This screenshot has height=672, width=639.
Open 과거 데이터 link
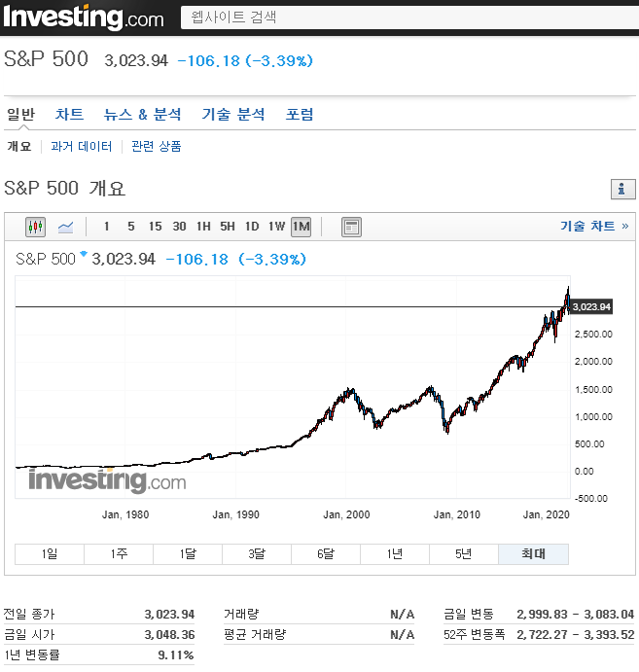click(x=82, y=147)
